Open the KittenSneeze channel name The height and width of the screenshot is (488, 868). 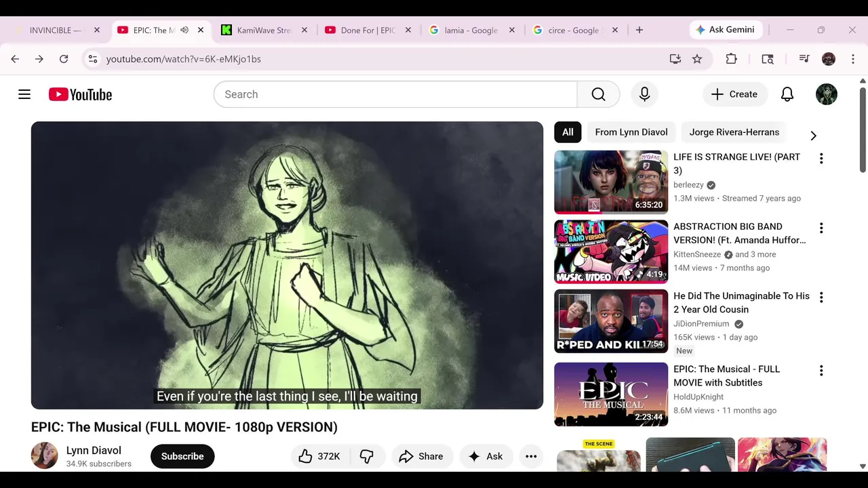click(697, 255)
